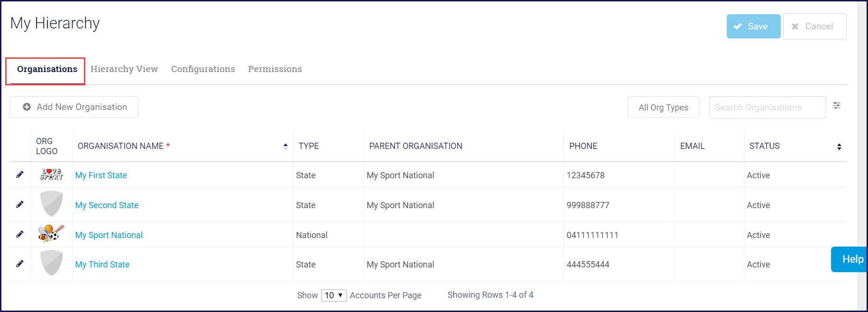Click the My First State logo
The width and height of the screenshot is (868, 312).
click(51, 174)
